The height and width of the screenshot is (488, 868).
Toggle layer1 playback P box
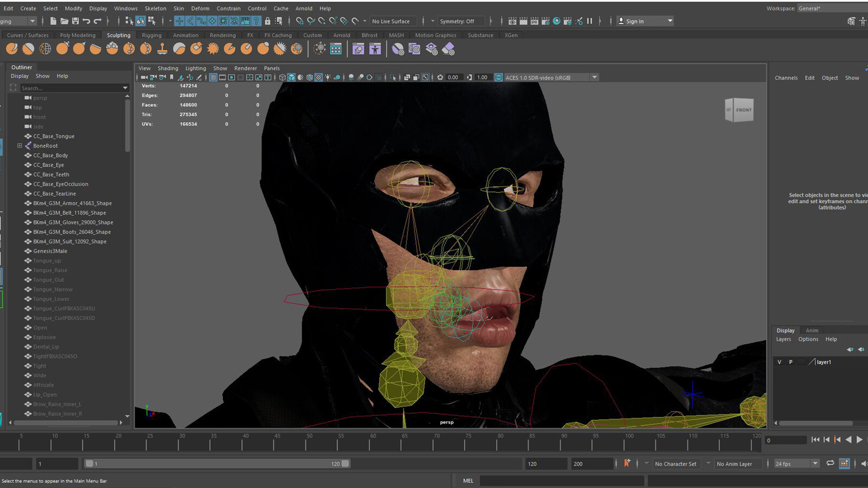click(790, 362)
